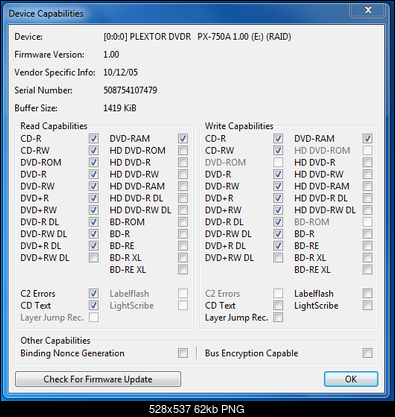The width and height of the screenshot is (395, 417).
Task: Toggle HD DVD-RW checkbox under Read Capabilities
Action: point(183,174)
